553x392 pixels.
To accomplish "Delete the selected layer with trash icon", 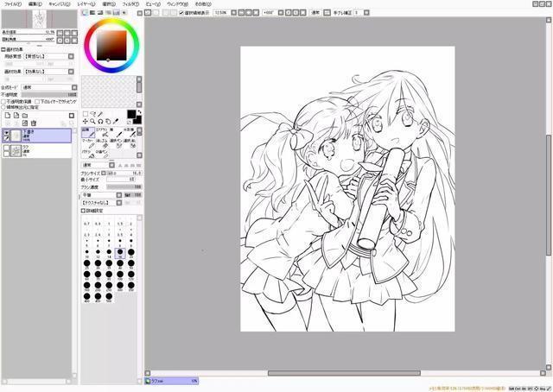I will point(34,123).
